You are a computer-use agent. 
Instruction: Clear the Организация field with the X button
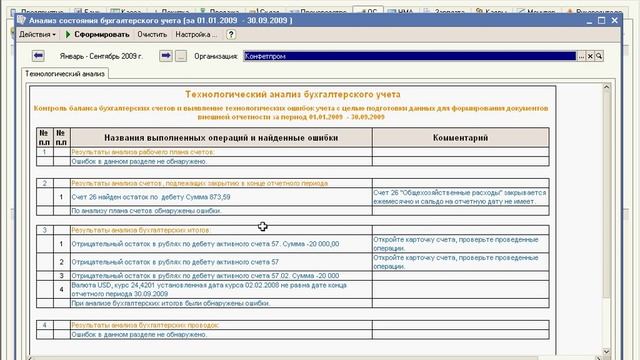tap(590, 56)
